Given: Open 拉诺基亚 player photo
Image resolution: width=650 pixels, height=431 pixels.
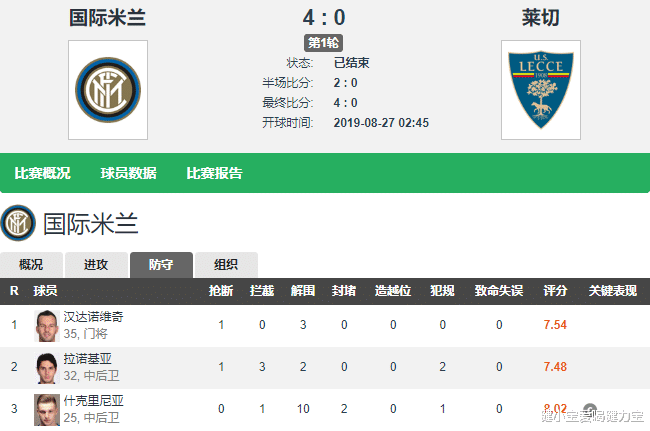Looking at the screenshot, I should coord(46,367).
